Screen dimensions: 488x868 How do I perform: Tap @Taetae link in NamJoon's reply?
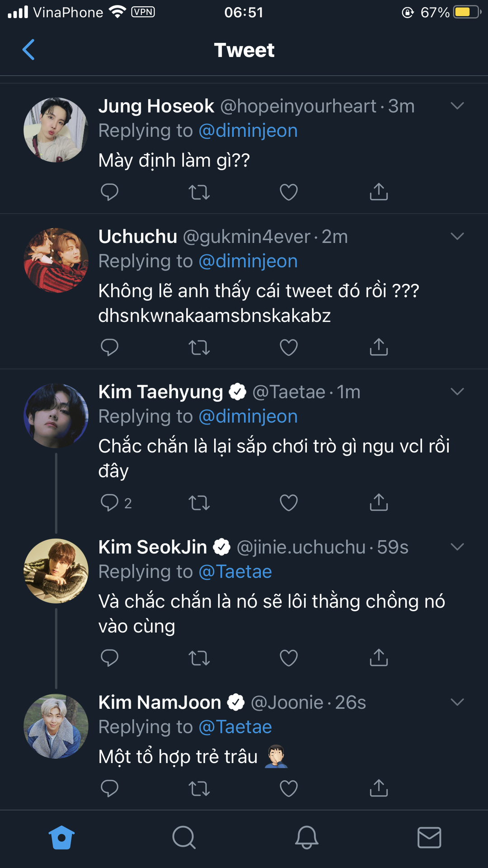pyautogui.click(x=235, y=727)
